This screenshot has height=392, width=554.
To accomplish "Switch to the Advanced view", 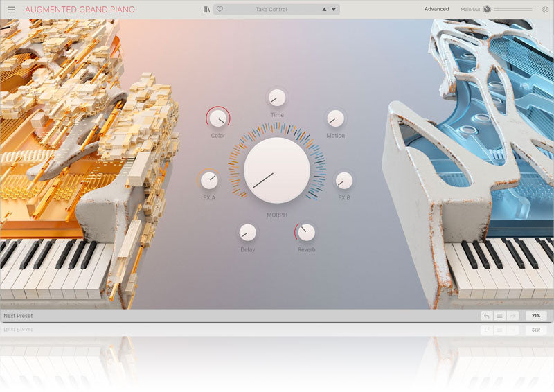I will click(x=437, y=9).
